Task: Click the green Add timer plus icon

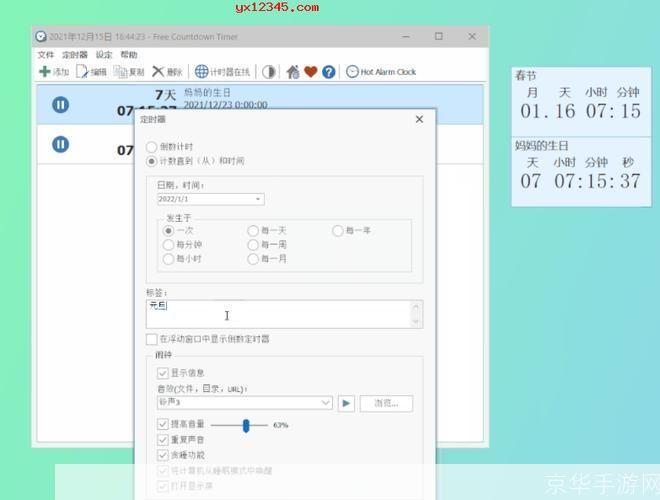Action: pyautogui.click(x=45, y=72)
